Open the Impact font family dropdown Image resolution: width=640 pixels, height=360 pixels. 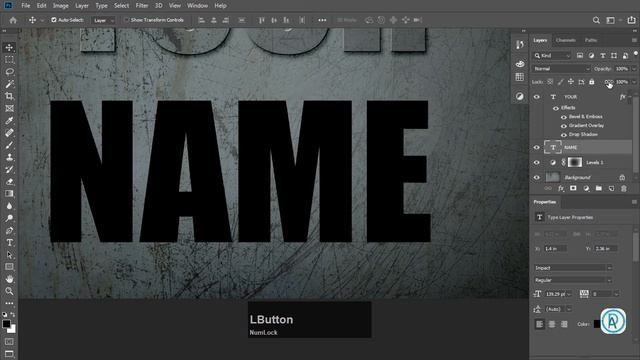[573, 268]
